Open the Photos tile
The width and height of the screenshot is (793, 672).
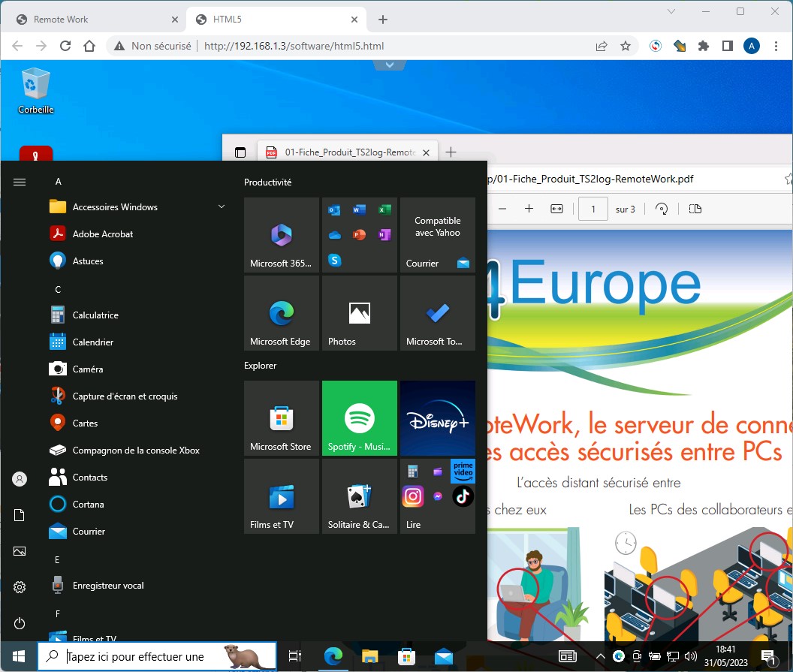pos(360,313)
